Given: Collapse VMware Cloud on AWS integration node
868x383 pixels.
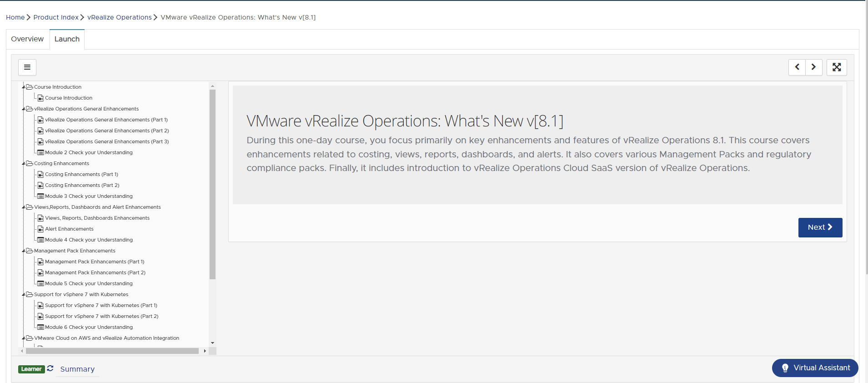Looking at the screenshot, I should 24,338.
